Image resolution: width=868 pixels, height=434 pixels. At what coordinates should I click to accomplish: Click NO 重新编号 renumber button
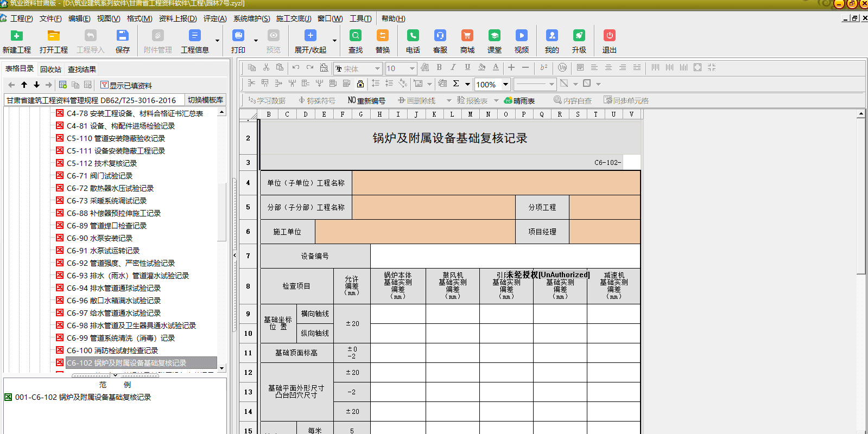point(366,100)
